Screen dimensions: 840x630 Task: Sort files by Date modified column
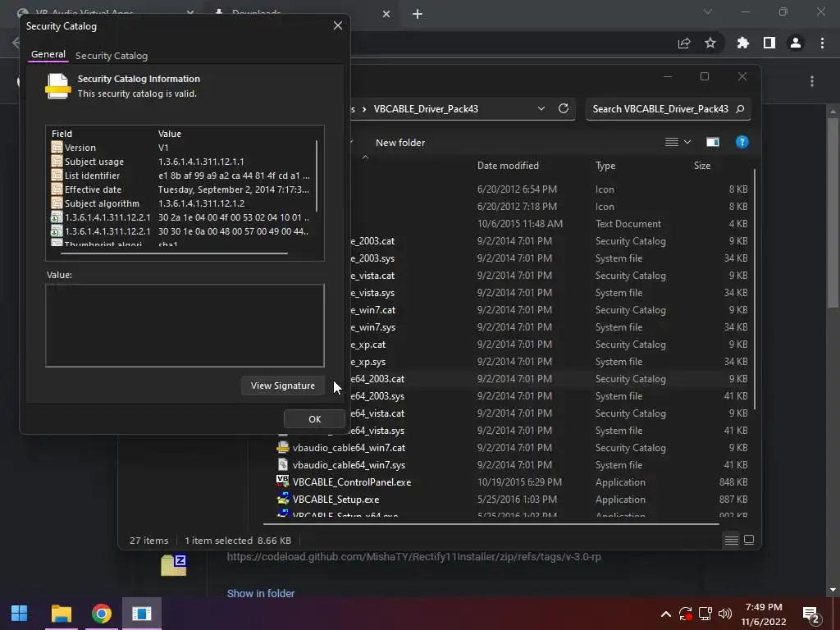pyautogui.click(x=508, y=166)
